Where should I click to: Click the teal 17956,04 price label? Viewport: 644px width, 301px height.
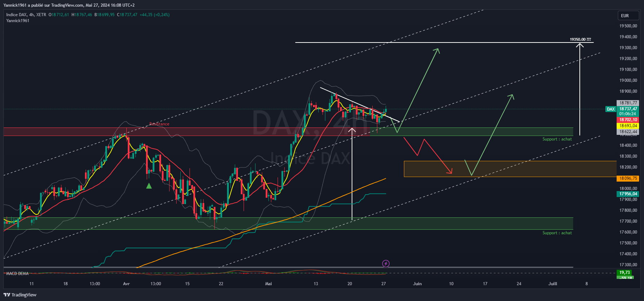click(628, 194)
